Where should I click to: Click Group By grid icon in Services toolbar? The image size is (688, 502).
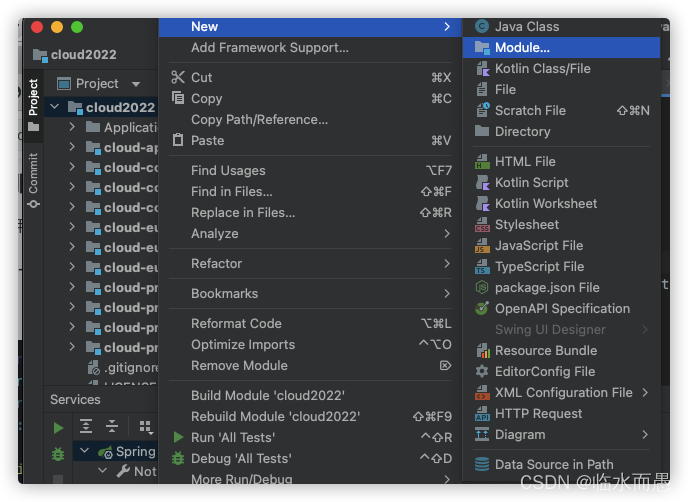pos(146,427)
